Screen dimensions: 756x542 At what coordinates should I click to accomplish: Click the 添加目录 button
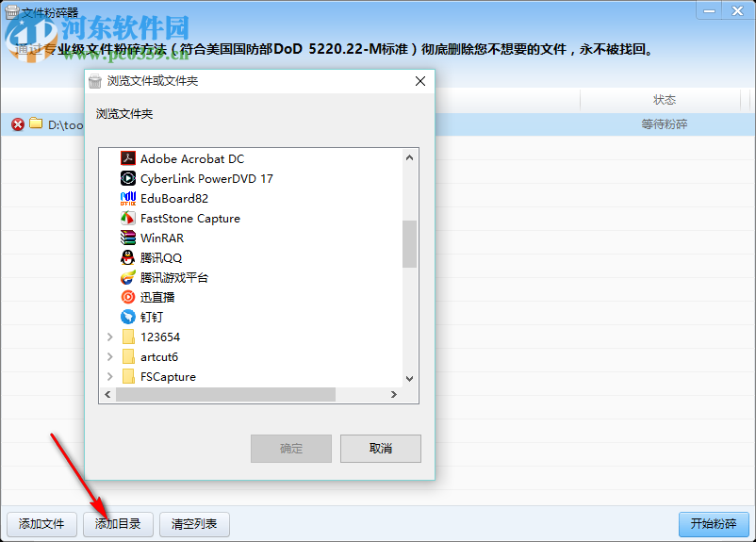(x=118, y=524)
